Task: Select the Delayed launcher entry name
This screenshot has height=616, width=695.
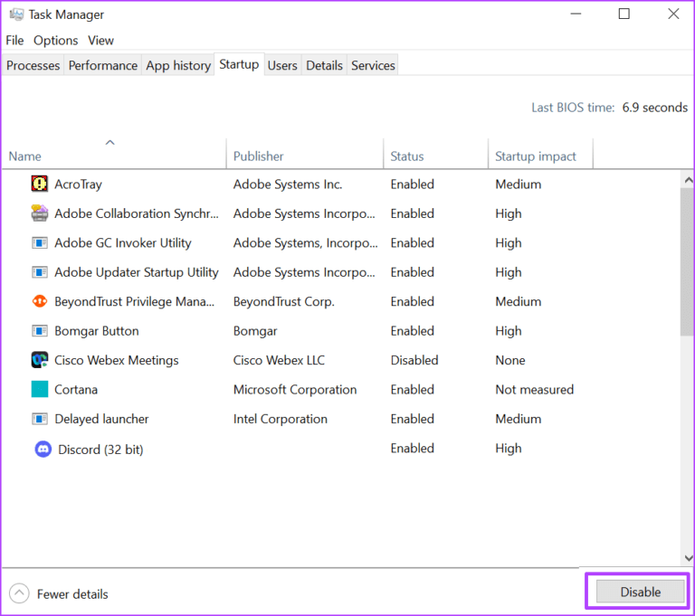Action: 101,419
